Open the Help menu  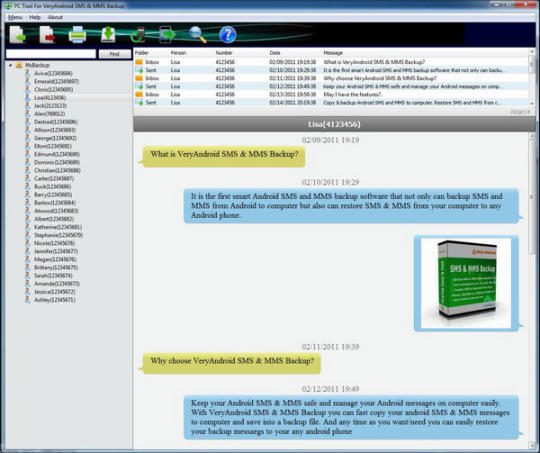pos(35,17)
